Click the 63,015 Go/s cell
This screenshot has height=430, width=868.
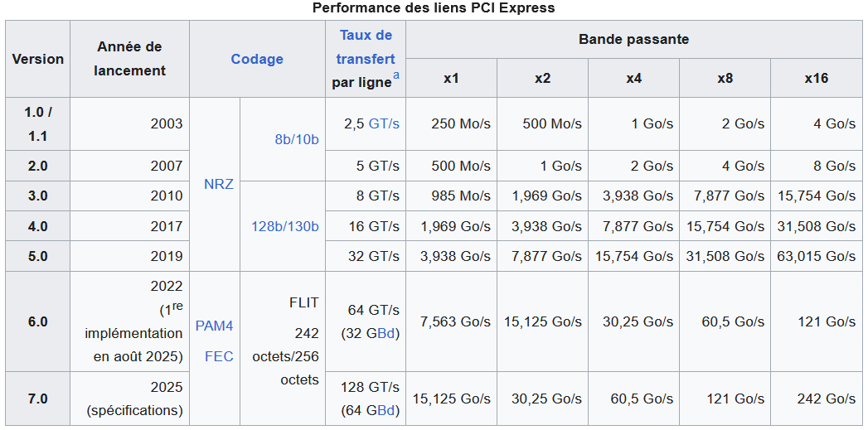pyautogui.click(x=817, y=256)
